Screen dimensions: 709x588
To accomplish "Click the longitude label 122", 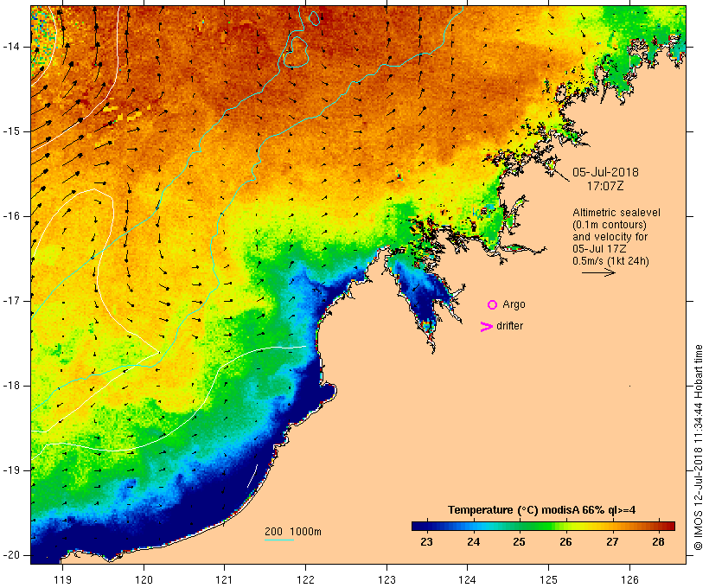I will click(305, 580).
